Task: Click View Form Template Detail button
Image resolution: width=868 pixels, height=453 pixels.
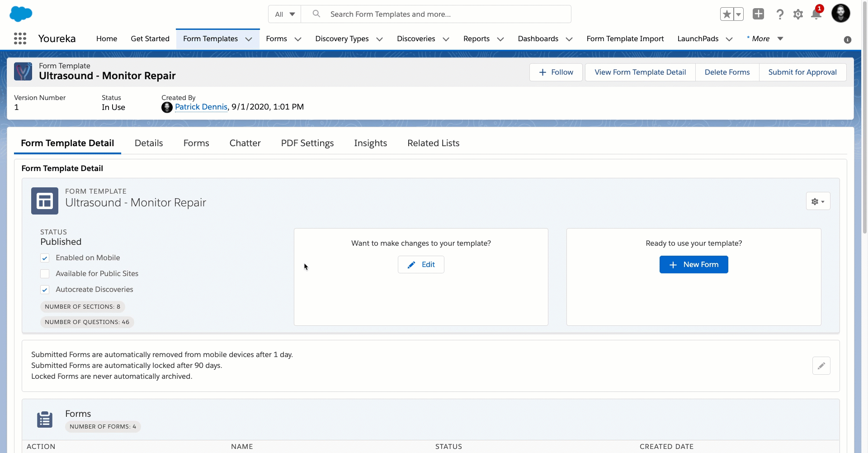Action: click(x=640, y=72)
